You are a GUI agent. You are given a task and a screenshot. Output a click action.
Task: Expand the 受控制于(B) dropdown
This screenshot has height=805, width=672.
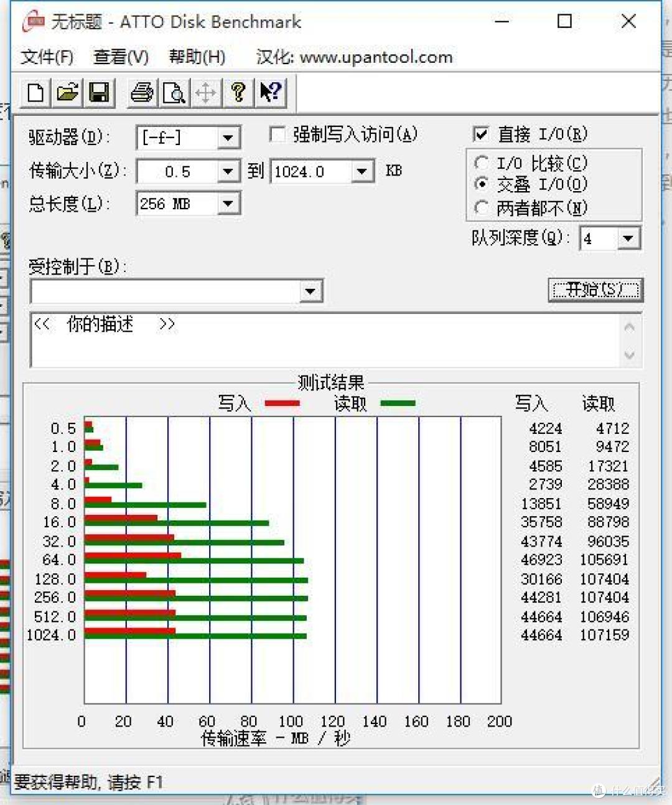pos(310,291)
